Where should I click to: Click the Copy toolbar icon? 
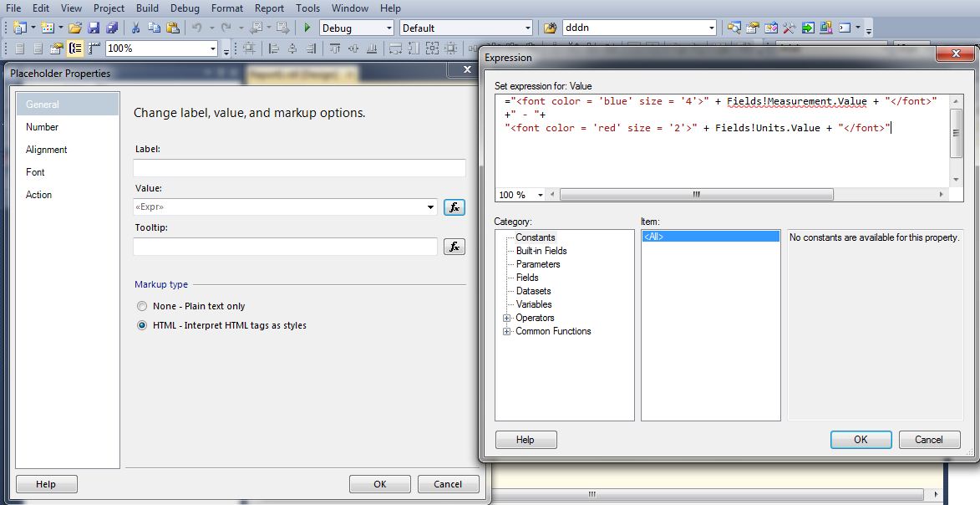[x=154, y=28]
